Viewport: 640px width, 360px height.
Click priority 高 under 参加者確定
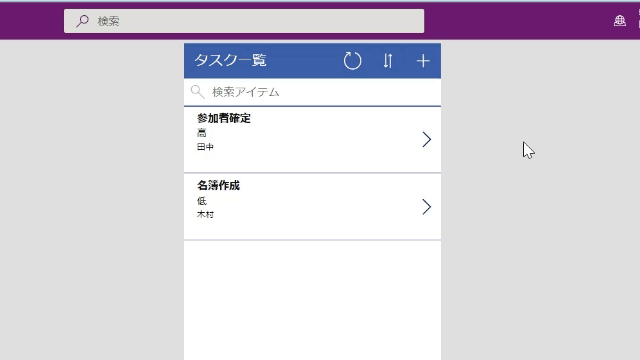[x=202, y=133]
